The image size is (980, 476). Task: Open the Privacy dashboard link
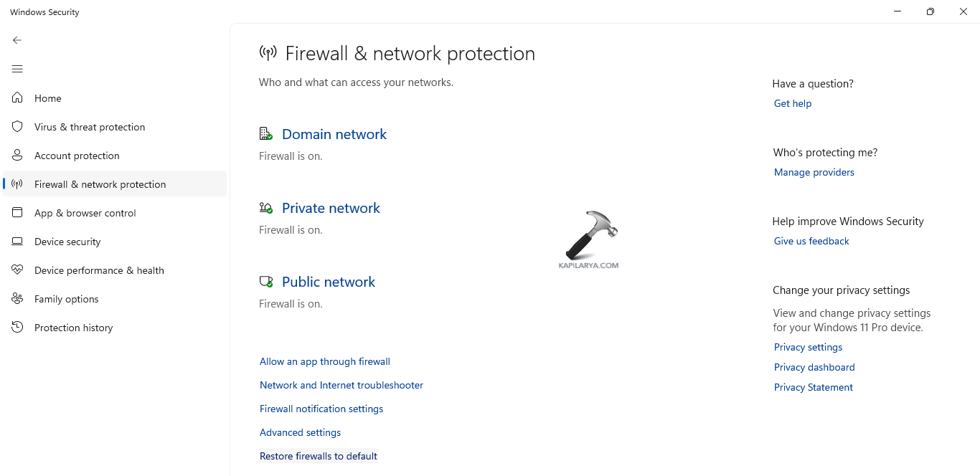coord(814,367)
